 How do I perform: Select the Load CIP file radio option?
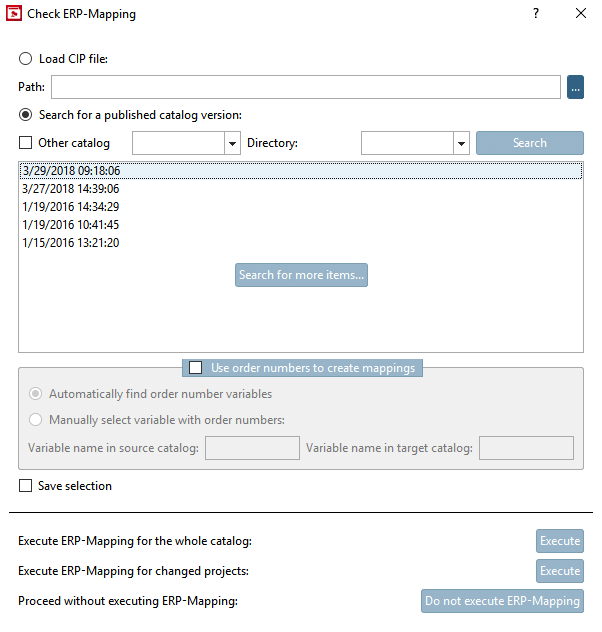point(26,59)
